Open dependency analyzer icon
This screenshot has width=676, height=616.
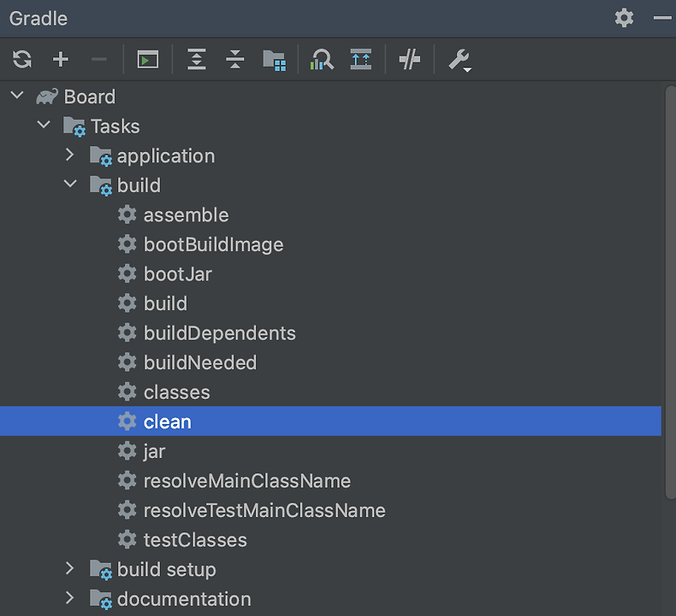tap(322, 59)
